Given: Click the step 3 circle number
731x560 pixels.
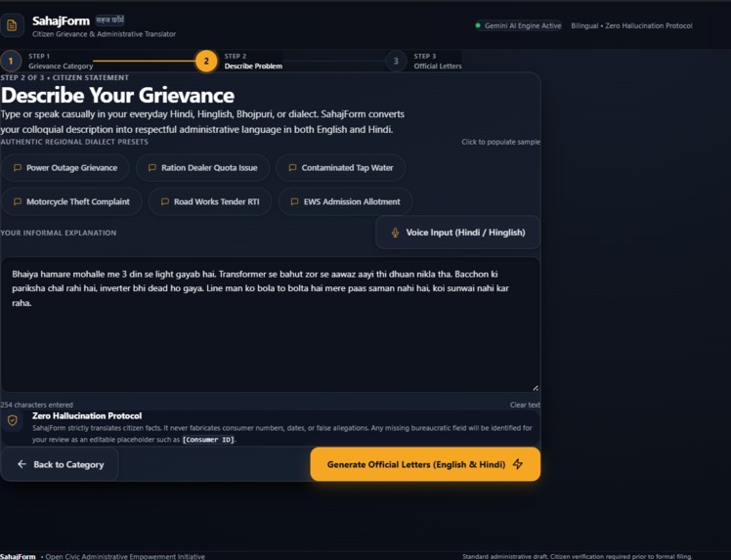Looking at the screenshot, I should click(x=396, y=62).
